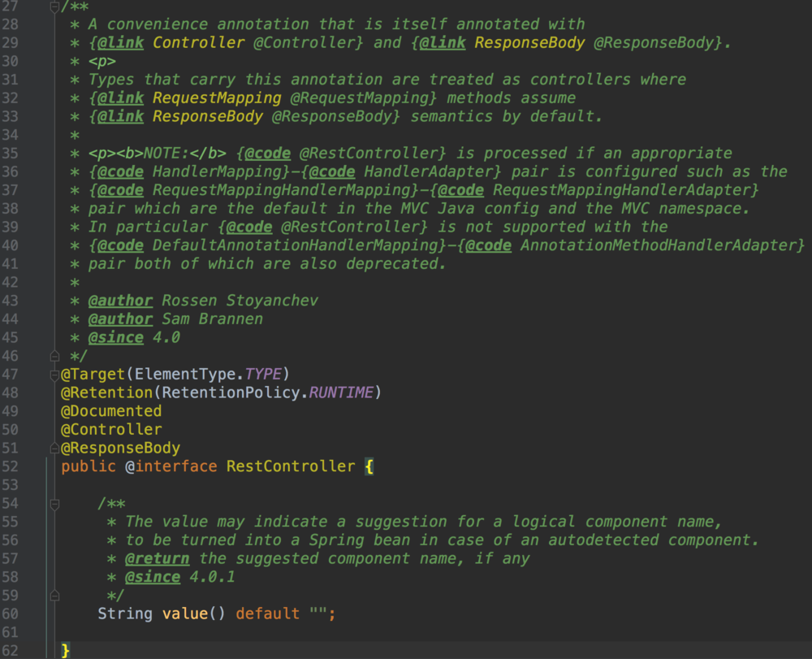Click the RestController interface name declaration
The image size is (812, 659).
291,466
